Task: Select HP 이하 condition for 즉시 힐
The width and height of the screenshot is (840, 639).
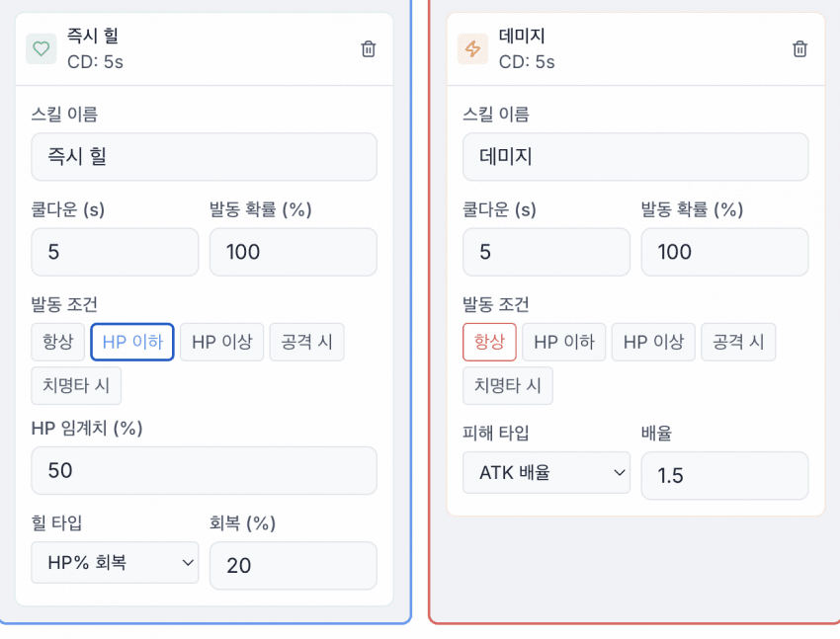Action: pyautogui.click(x=132, y=342)
